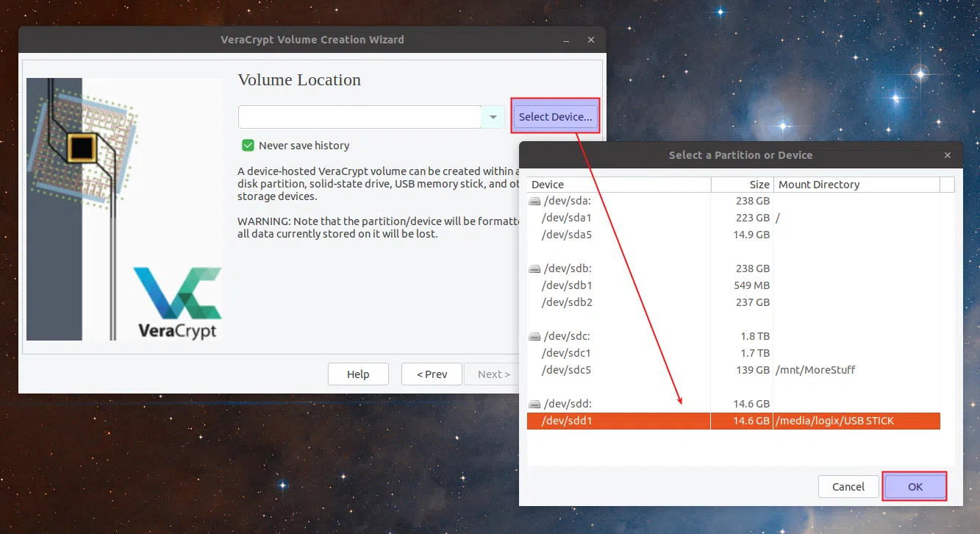Image resolution: width=980 pixels, height=534 pixels.
Task: Click the VeraCrypt logo image
Action: 177,302
